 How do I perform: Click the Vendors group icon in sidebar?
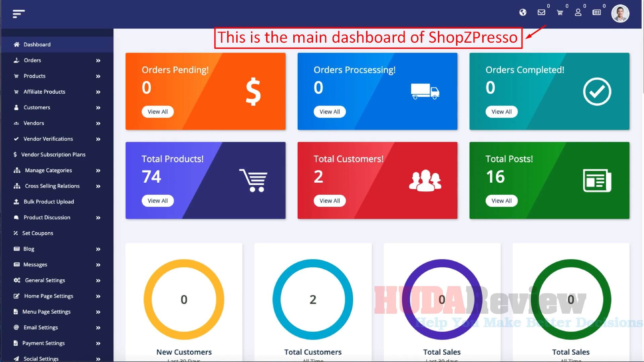(16, 123)
